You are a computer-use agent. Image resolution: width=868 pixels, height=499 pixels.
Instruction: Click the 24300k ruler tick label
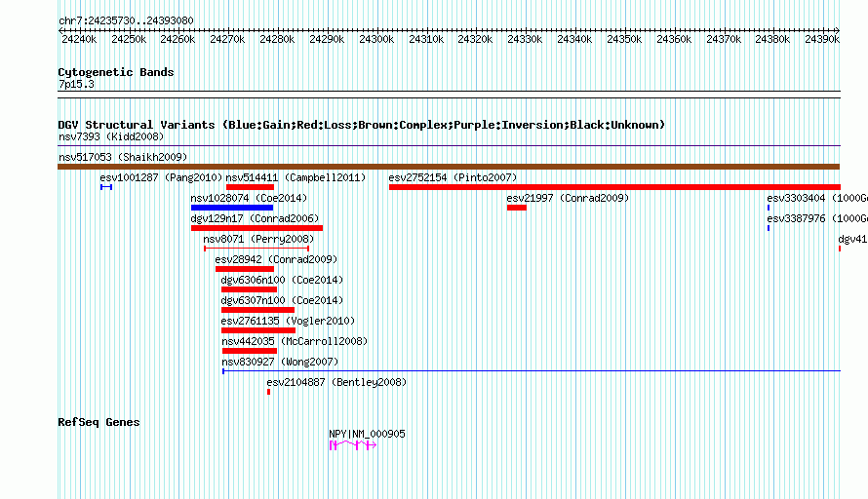376,39
